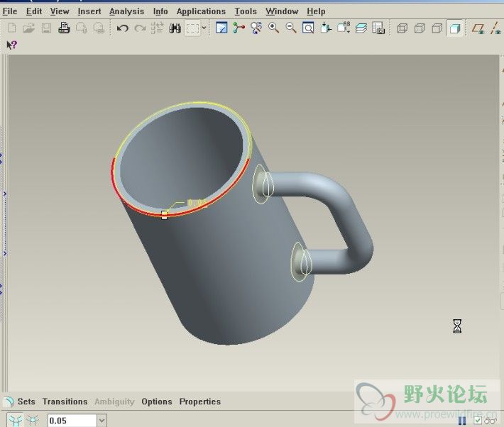Open the Info menu

[x=160, y=11]
